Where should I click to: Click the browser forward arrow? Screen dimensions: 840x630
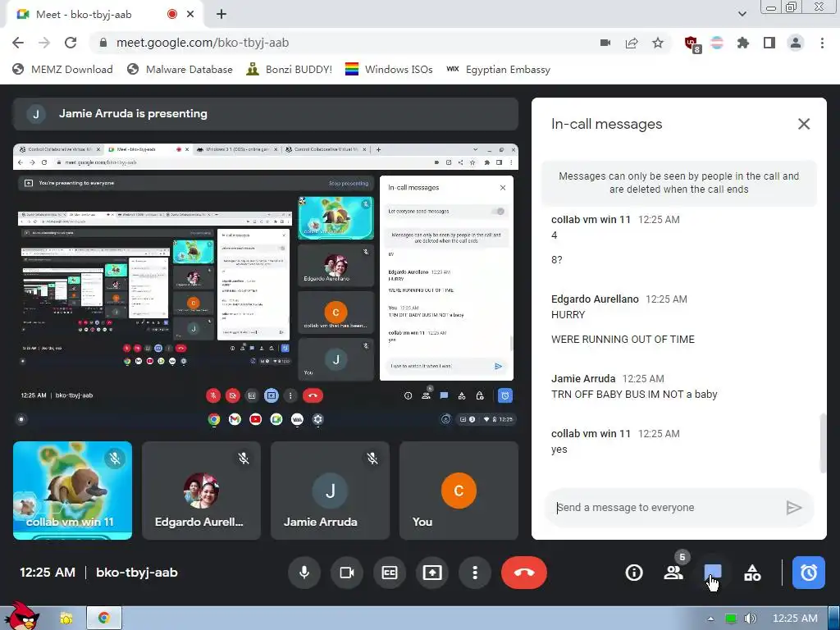tap(44, 43)
